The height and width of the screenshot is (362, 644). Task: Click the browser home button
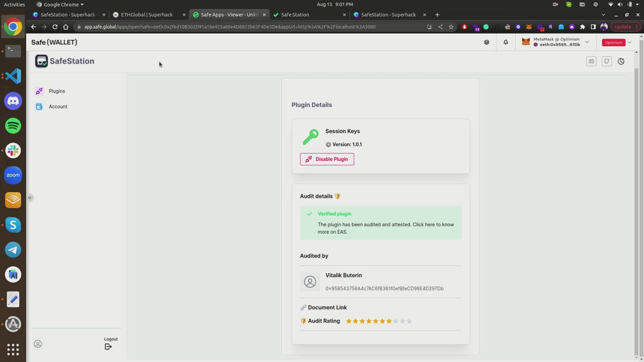65,27
